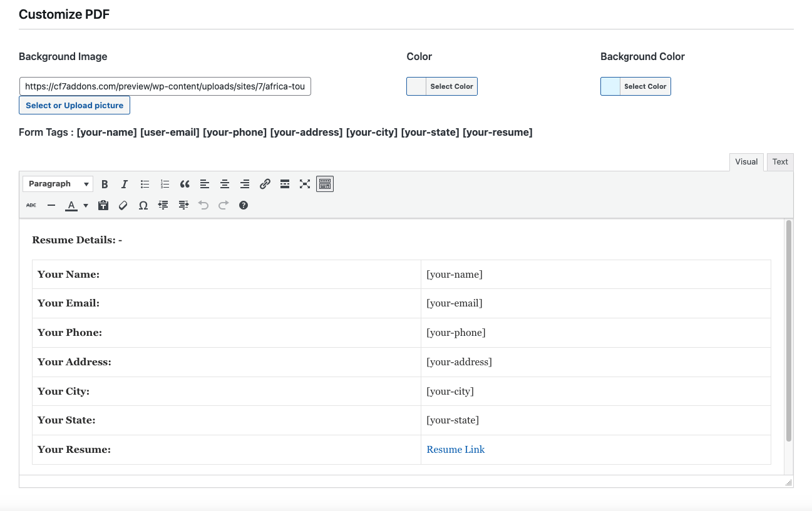Enter fullscreen distraction-free mode
812x511 pixels.
[305, 184]
